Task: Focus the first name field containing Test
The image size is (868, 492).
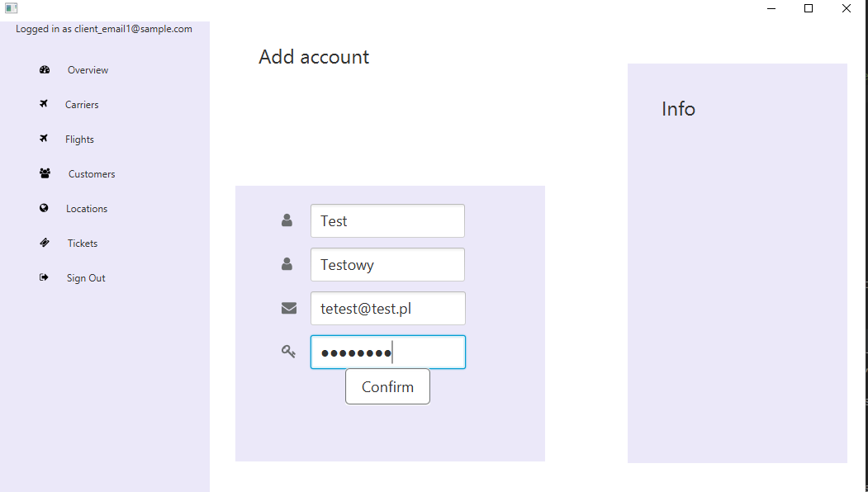Action: tap(387, 220)
